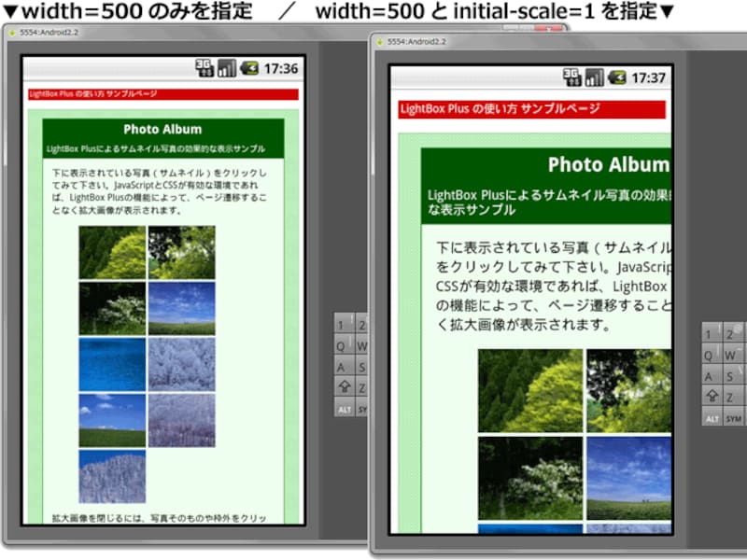Screen dimensions: 747x560
Task: Open blue sky field thumbnail in right emulator
Action: coord(628,479)
